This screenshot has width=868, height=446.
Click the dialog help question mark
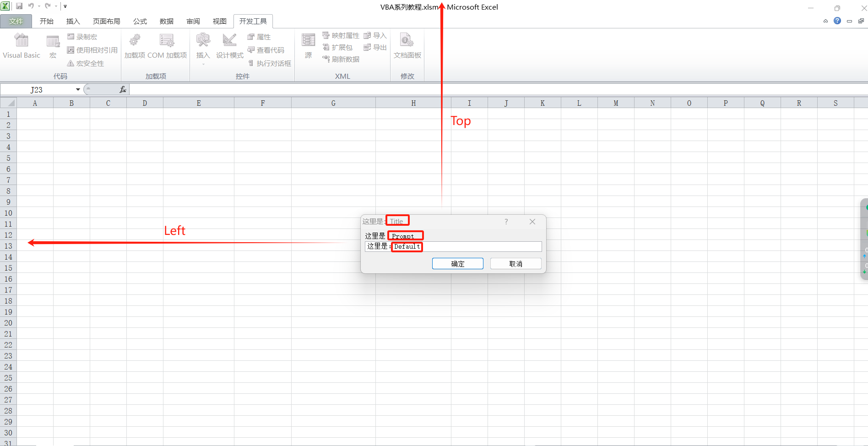point(506,222)
